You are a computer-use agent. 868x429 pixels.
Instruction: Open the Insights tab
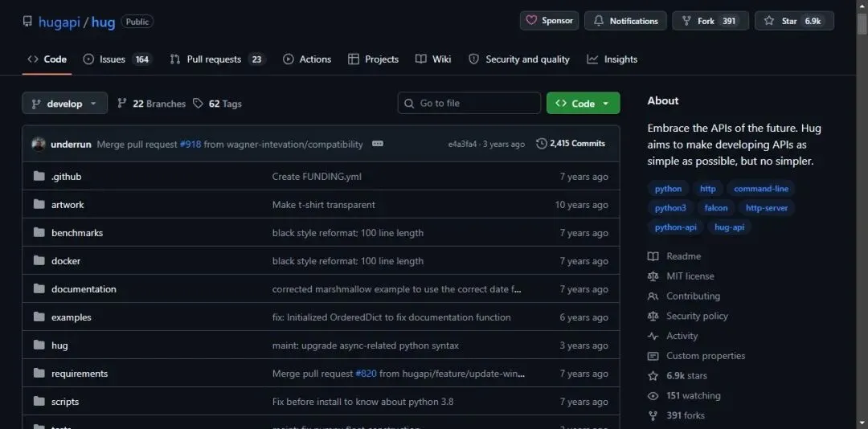[612, 59]
